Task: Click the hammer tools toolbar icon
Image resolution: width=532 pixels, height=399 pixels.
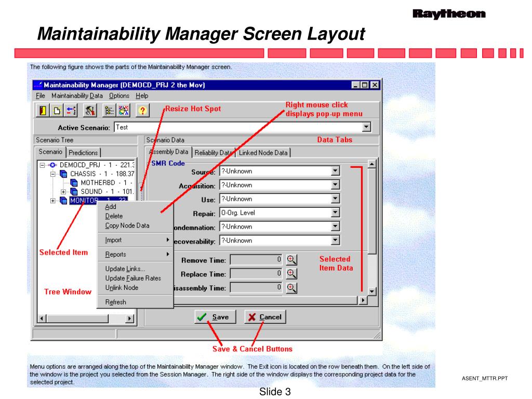Action: tap(90, 110)
